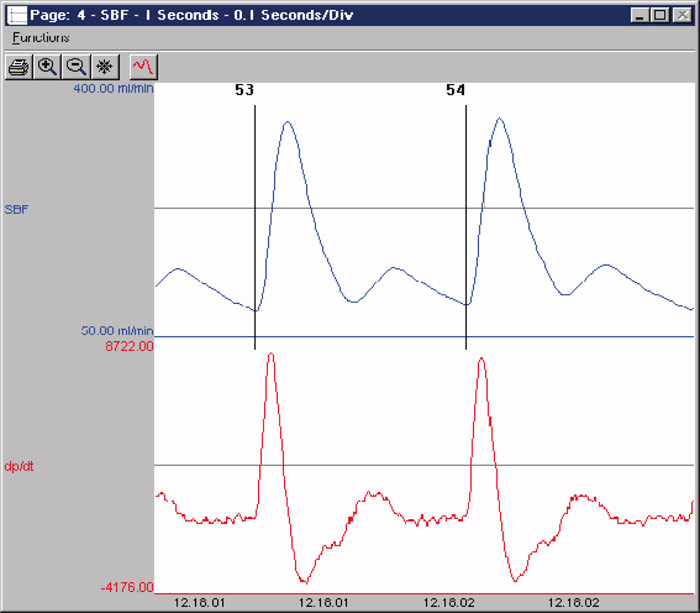The width and height of the screenshot is (700, 613).
Task: Click the 400.00 ml/min upper scale value
Action: 112,88
